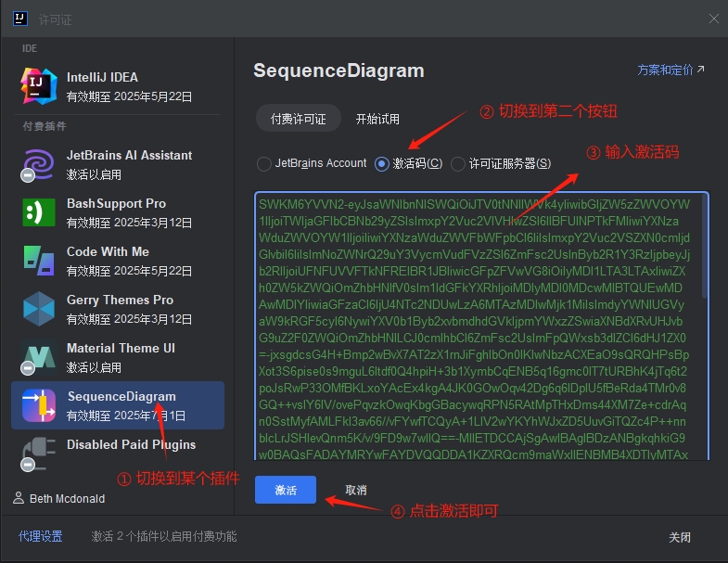Switch to the 开始试用 tab
The width and height of the screenshot is (728, 563).
pos(377,119)
